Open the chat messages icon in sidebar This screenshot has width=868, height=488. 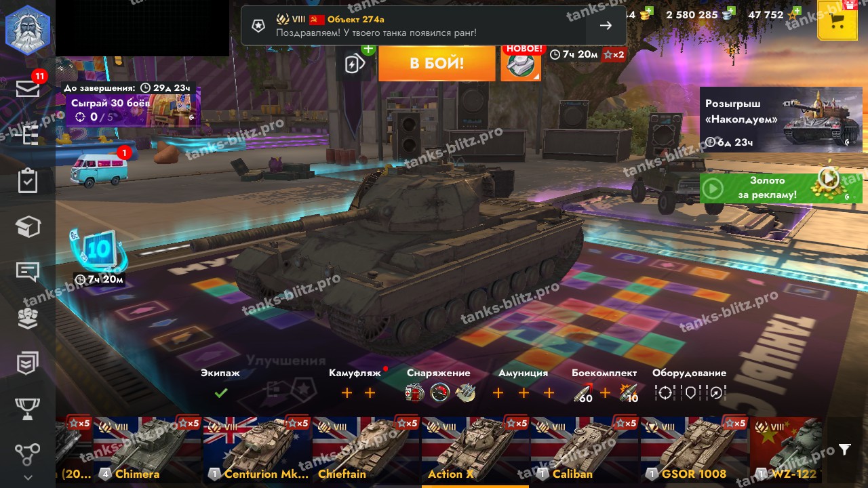pyautogui.click(x=28, y=272)
